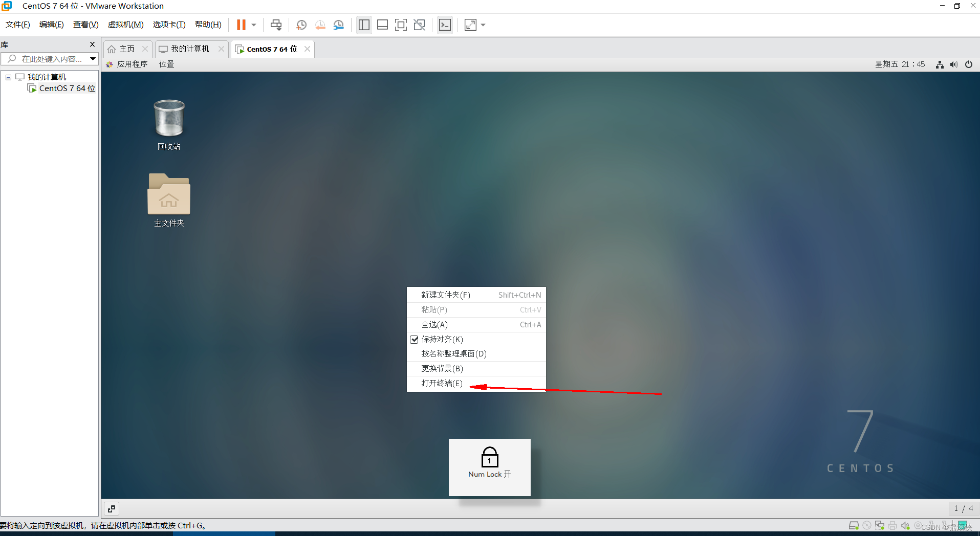Screen dimensions: 980x536
Task: Toggle the library sidebar view
Action: 364,25
